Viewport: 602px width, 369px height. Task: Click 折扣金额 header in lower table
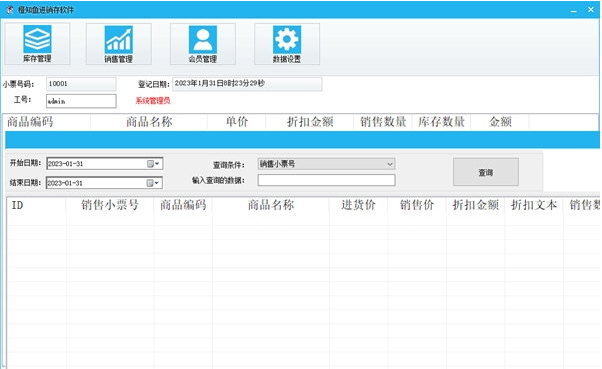coord(476,205)
